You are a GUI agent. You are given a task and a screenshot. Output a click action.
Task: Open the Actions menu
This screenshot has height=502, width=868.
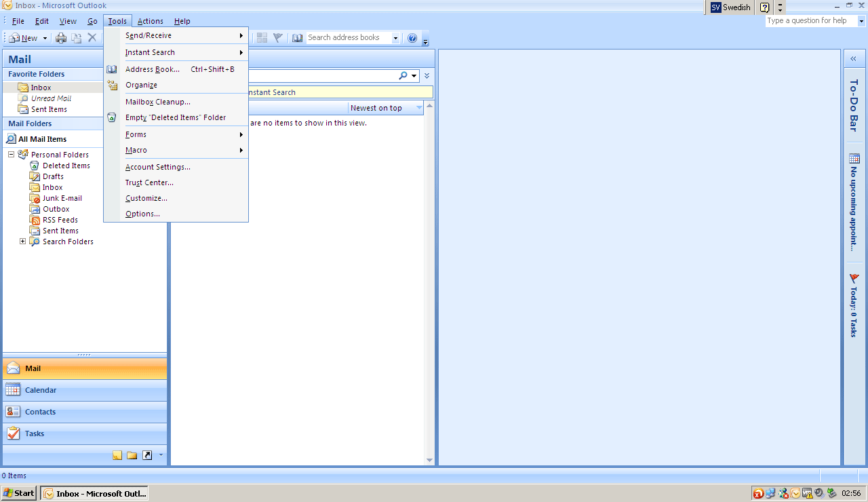point(151,21)
